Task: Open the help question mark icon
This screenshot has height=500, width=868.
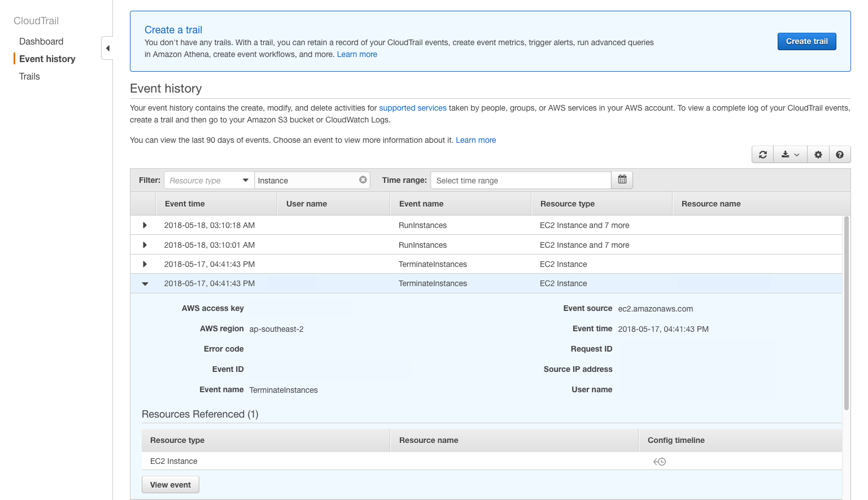Action: tap(840, 155)
